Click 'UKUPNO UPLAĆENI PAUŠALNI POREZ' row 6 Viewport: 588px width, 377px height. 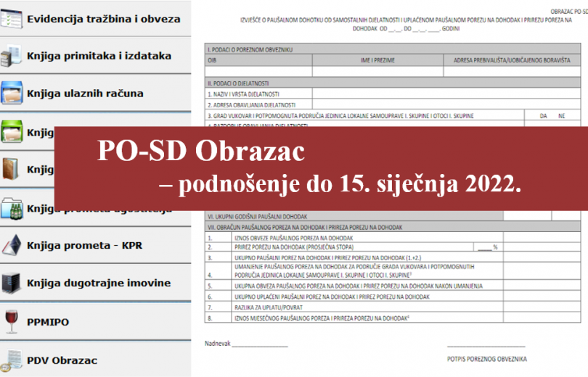[332, 297]
